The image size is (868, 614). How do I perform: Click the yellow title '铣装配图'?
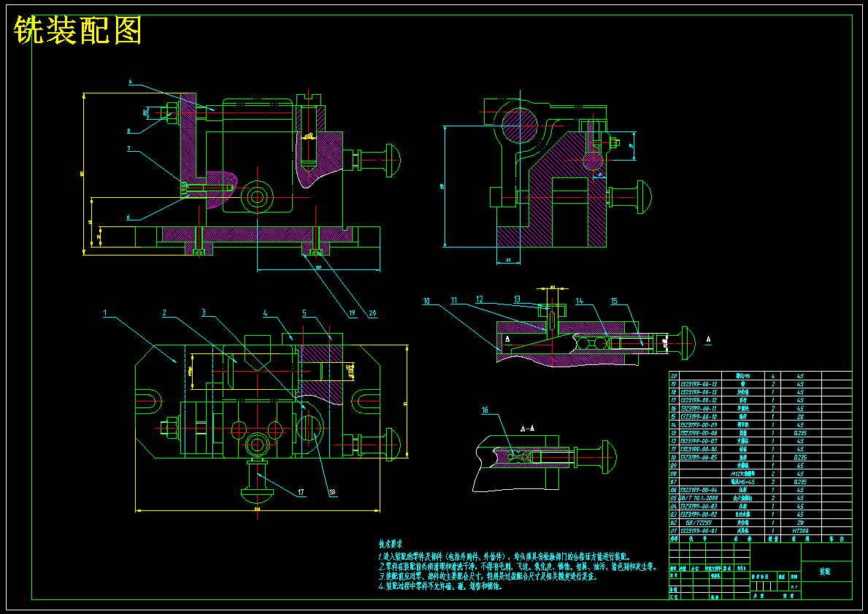(x=78, y=30)
